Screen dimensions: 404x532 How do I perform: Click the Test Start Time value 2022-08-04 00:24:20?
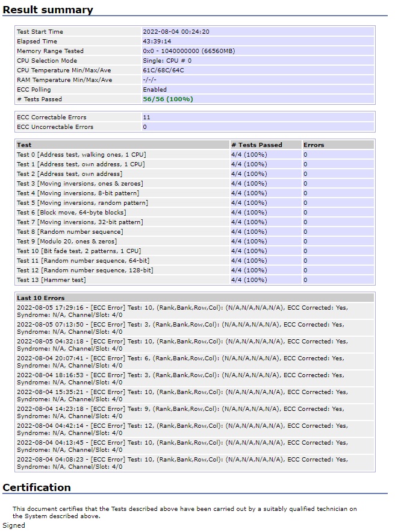[176, 32]
